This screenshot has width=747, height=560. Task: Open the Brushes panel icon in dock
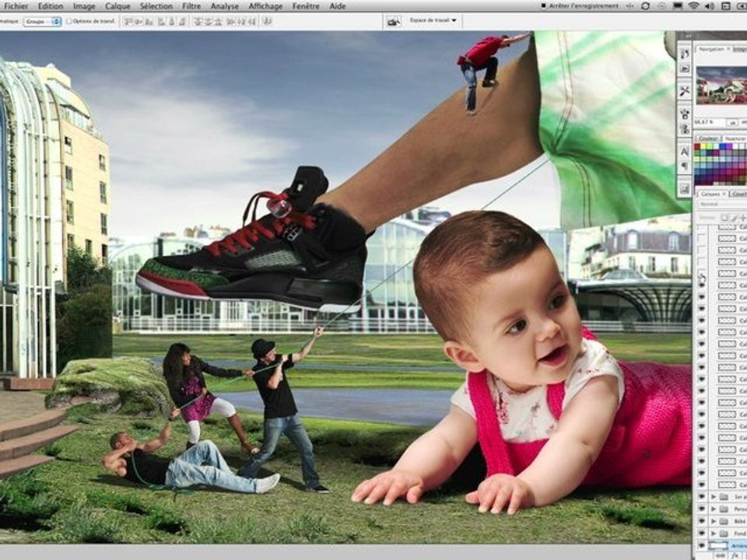pos(685,54)
